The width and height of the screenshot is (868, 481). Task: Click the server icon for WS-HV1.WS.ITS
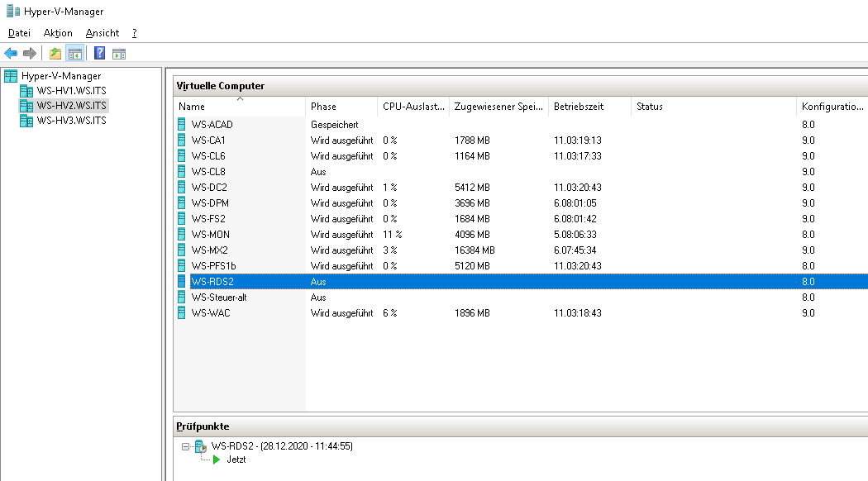[26, 91]
